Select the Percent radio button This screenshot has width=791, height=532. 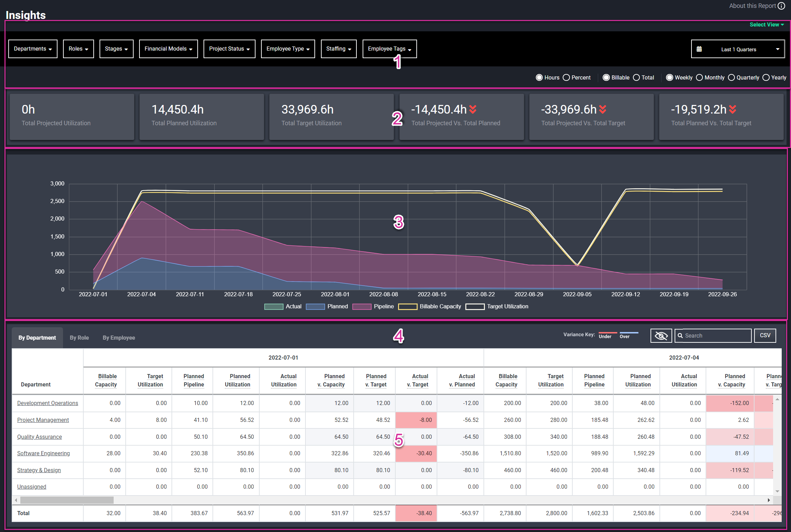pyautogui.click(x=566, y=77)
